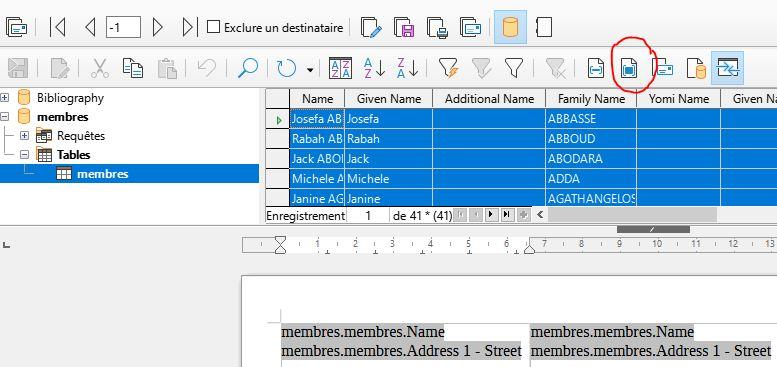Viewport: 777px width, 367px height.
Task: Toggle the Explorer On/Off button
Action: click(727, 67)
